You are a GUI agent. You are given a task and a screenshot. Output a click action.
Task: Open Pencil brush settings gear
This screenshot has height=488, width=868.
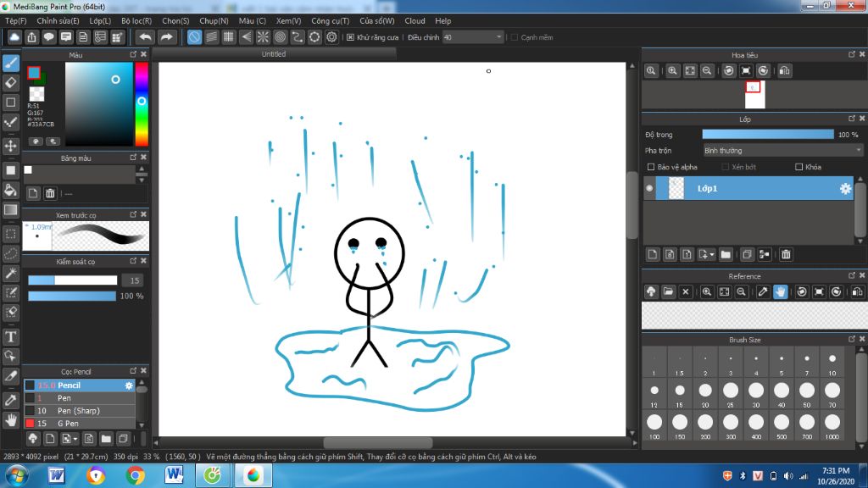point(129,385)
